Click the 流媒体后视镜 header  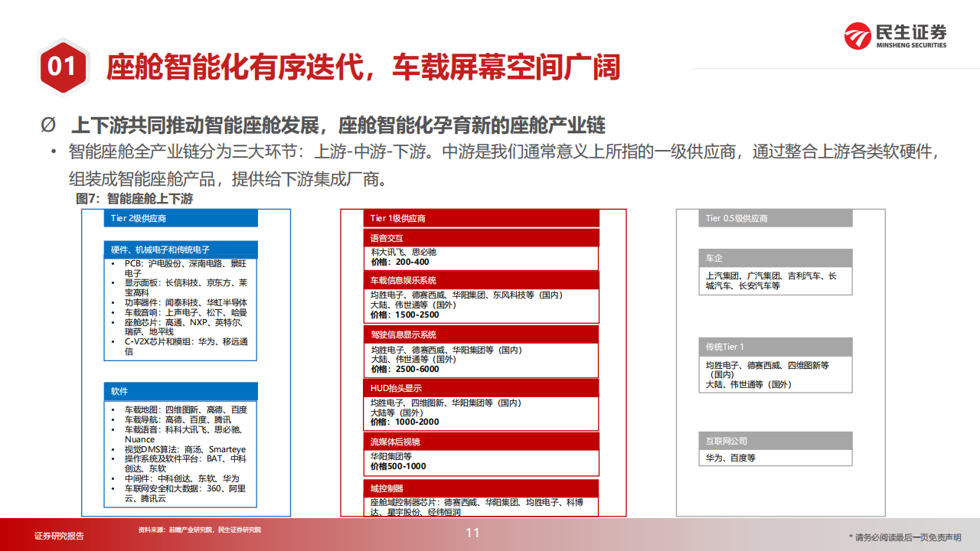pos(481,442)
